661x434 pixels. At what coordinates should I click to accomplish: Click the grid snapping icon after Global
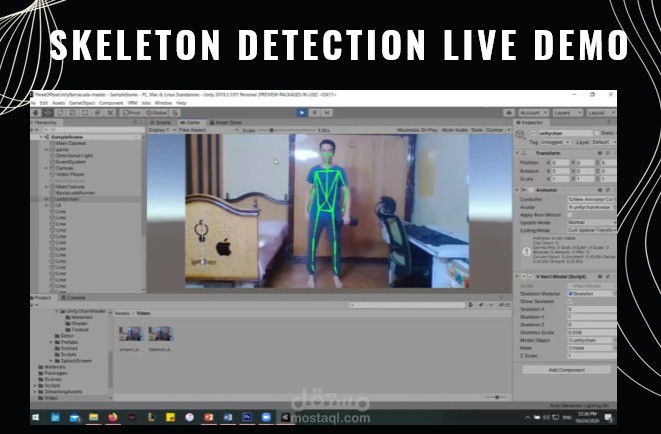175,113
